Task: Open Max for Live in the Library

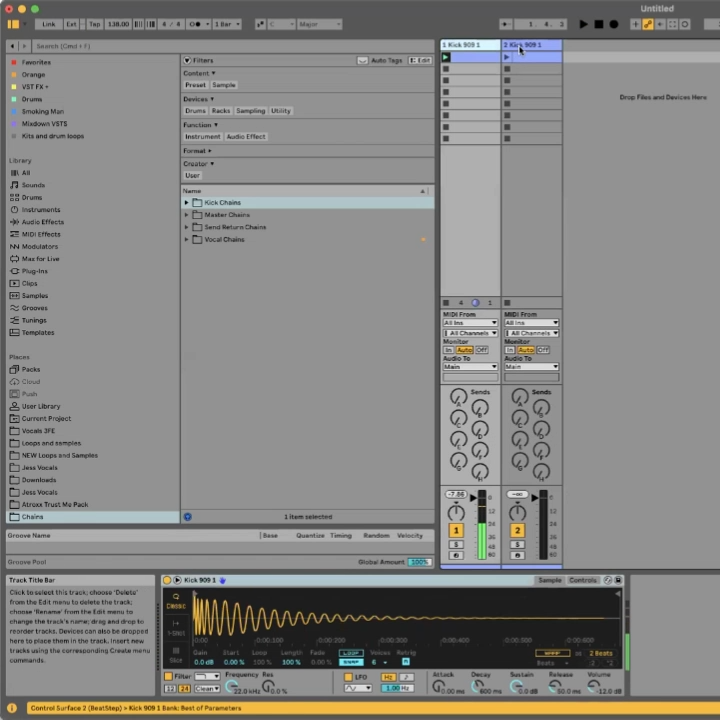Action: (41, 259)
